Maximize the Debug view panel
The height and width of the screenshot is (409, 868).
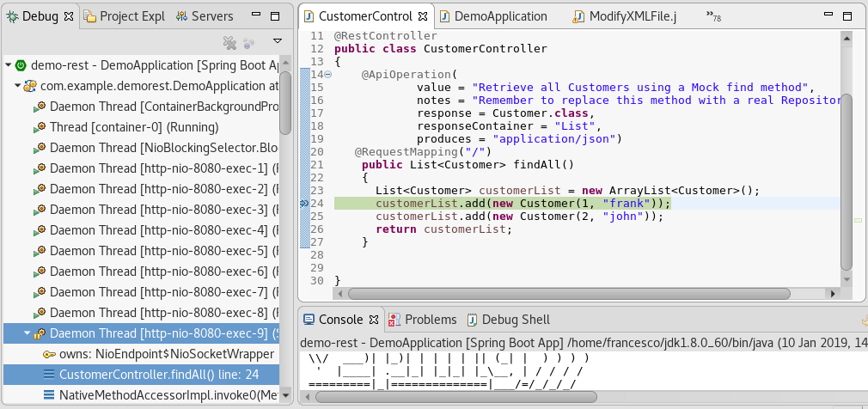274,16
